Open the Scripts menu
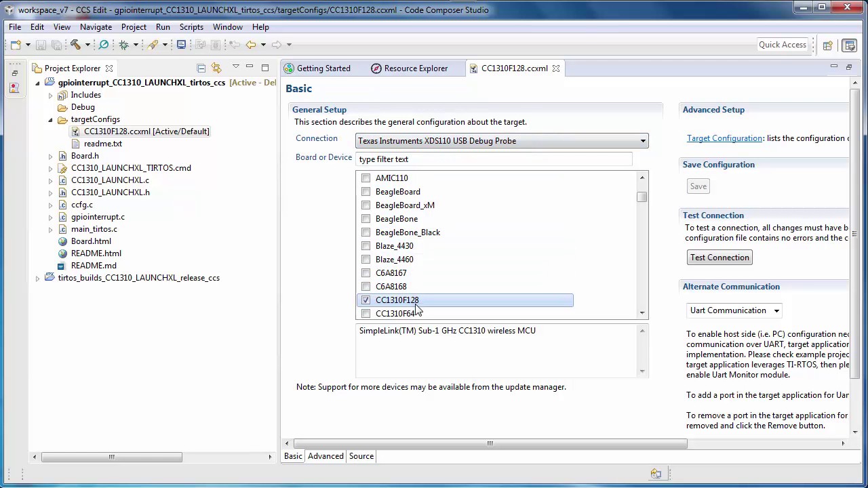Screen dimensions: 868x488 click(191, 27)
